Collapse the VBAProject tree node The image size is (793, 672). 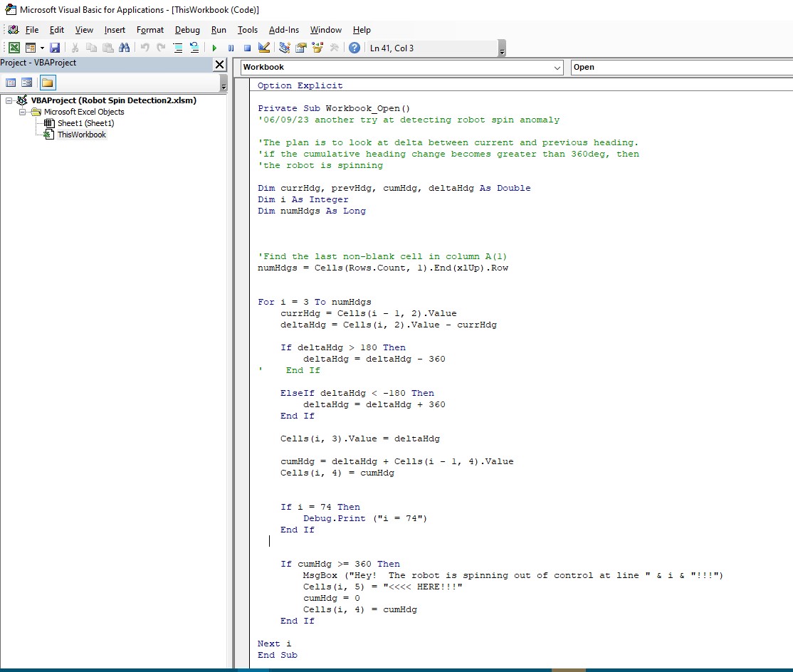click(9, 100)
